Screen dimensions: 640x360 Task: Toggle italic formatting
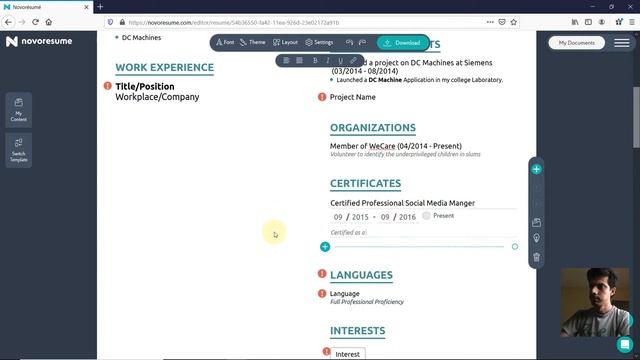[327, 60]
